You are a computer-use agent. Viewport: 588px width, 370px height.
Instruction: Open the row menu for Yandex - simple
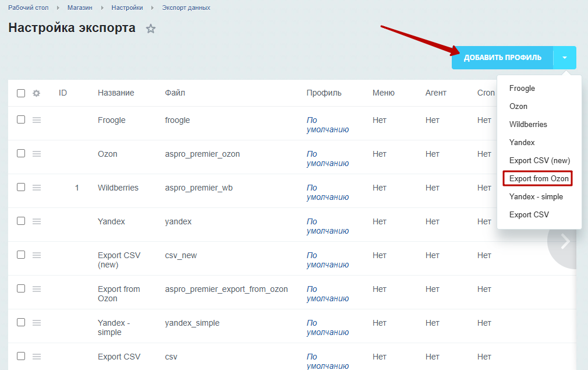pyautogui.click(x=36, y=323)
